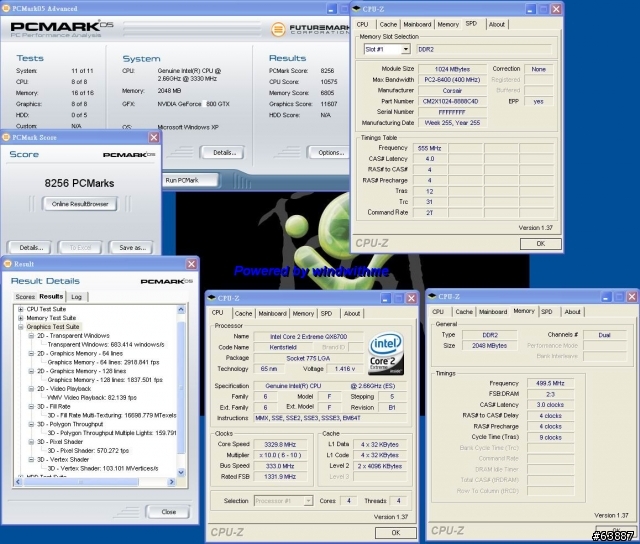
Task: Click the 3329.8 MHz core speed value
Action: click(280, 444)
